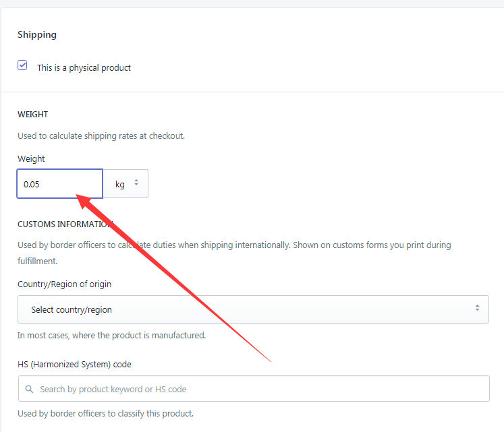Open the Select country/region dropdown
Viewport: 504px width, 432px height.
click(x=253, y=309)
